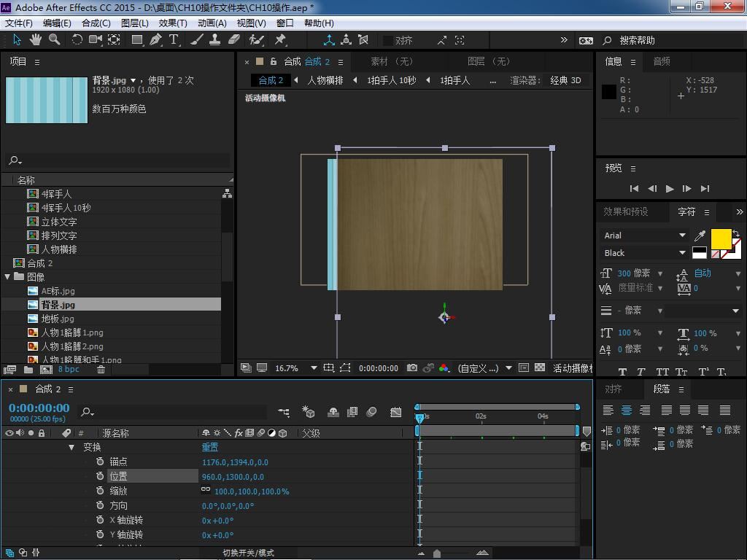
Task: Click the Take Snapshot camera icon
Action: coord(412,368)
